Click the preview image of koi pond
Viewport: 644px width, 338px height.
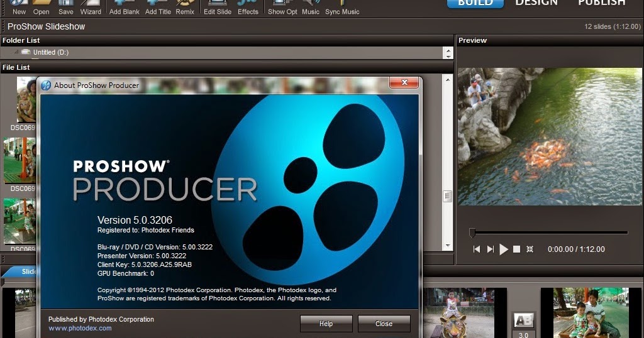pos(550,136)
